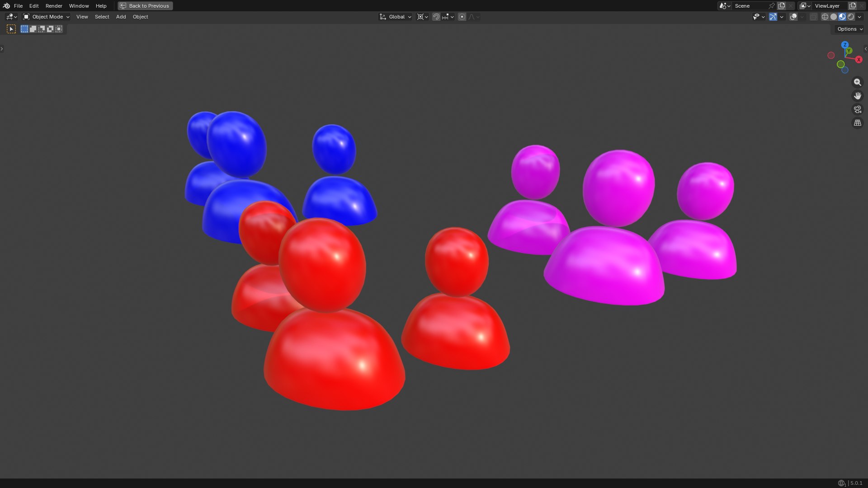The image size is (868, 488).
Task: Click the Blender logo icon
Action: point(6,6)
